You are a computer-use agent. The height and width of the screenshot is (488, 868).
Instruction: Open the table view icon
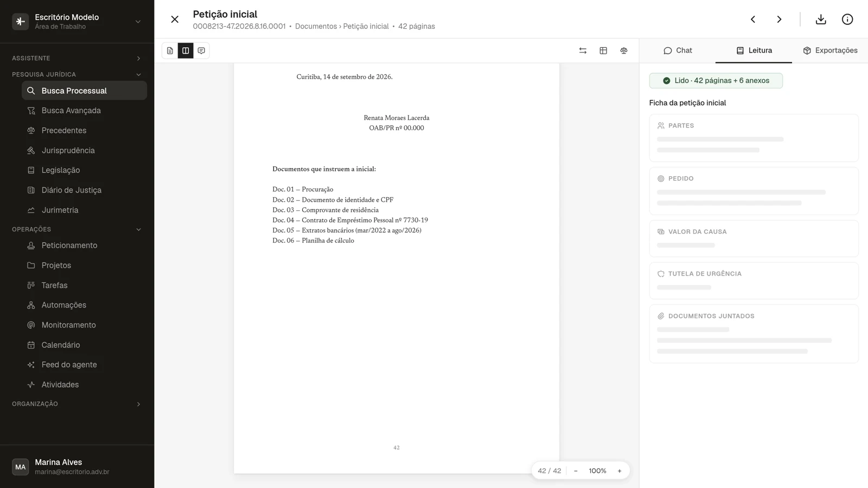click(x=603, y=50)
